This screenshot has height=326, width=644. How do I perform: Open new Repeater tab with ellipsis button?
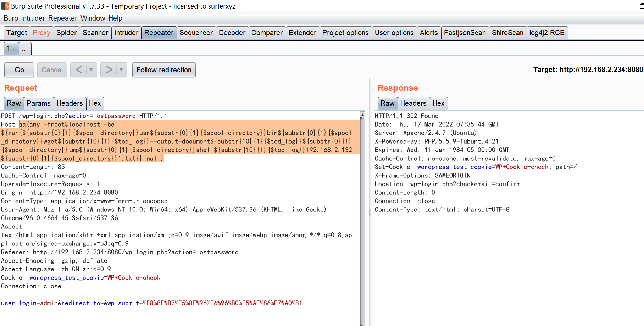(25, 48)
